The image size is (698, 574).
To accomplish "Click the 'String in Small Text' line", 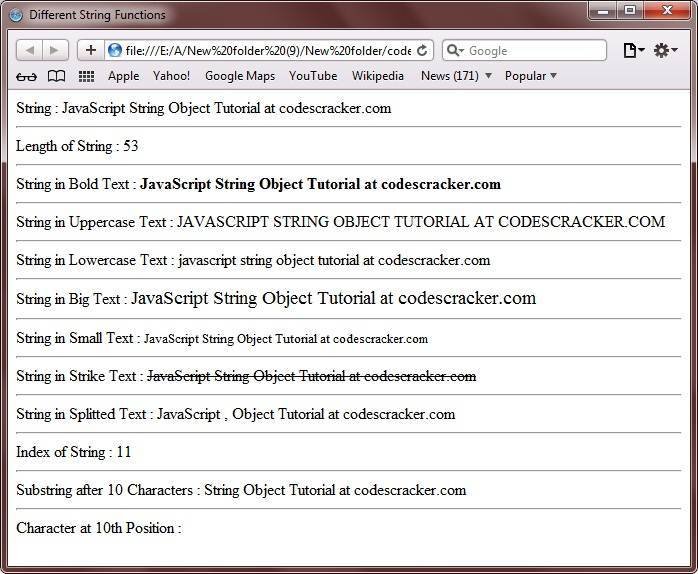I will click(222, 338).
